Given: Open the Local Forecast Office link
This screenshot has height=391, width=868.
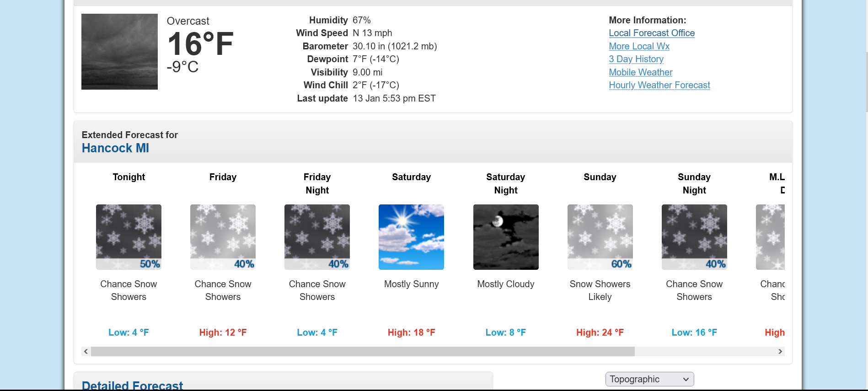Looking at the screenshot, I should click(652, 33).
